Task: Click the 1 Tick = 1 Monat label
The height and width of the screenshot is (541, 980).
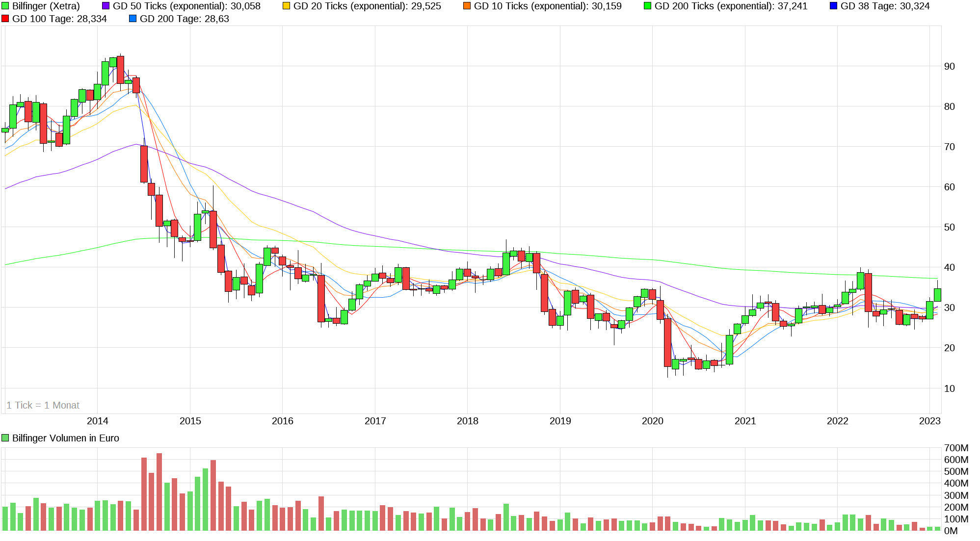Action: [x=43, y=405]
